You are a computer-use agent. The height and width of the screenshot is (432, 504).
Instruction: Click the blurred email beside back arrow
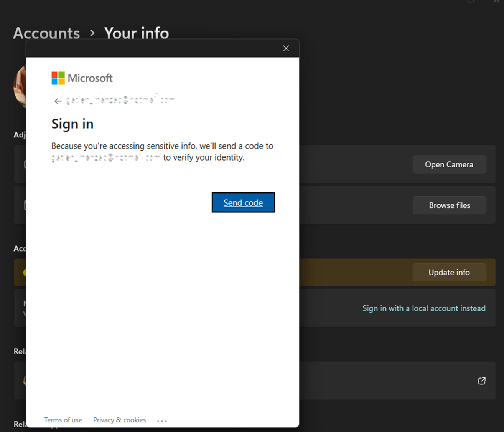tap(120, 101)
